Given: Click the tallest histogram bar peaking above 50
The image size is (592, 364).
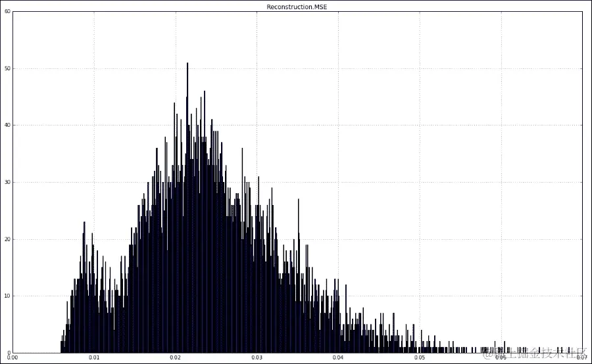Looking at the screenshot, I should tap(187, 208).
